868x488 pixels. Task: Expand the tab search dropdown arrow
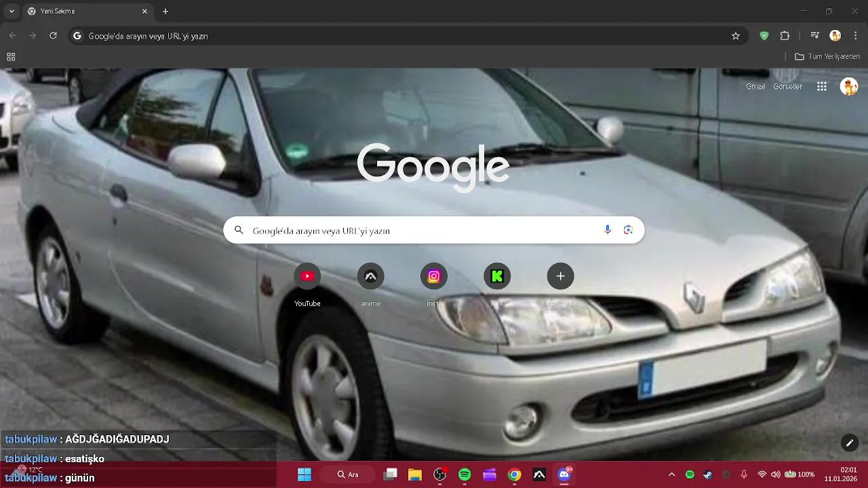click(11, 12)
